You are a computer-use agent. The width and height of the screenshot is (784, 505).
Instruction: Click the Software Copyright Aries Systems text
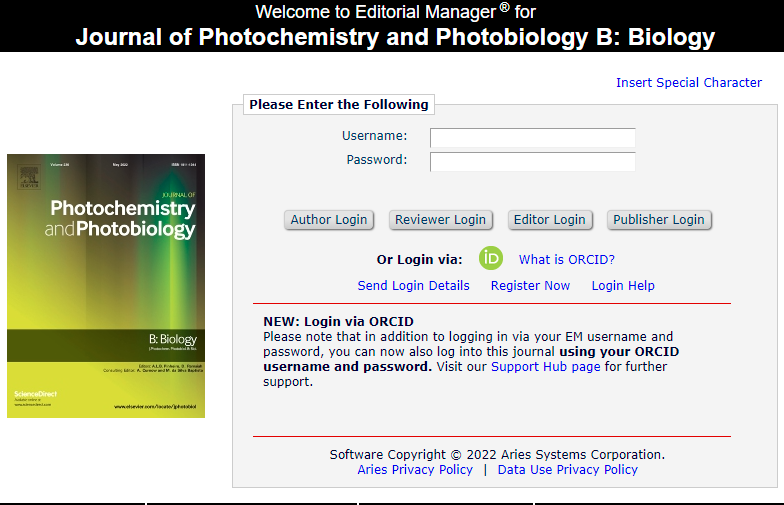pyautogui.click(x=497, y=455)
